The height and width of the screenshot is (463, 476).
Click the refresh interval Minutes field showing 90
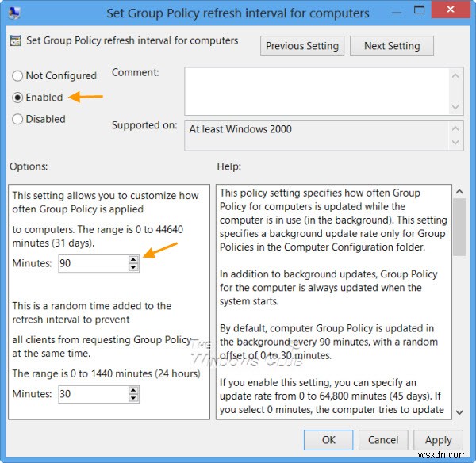94,263
